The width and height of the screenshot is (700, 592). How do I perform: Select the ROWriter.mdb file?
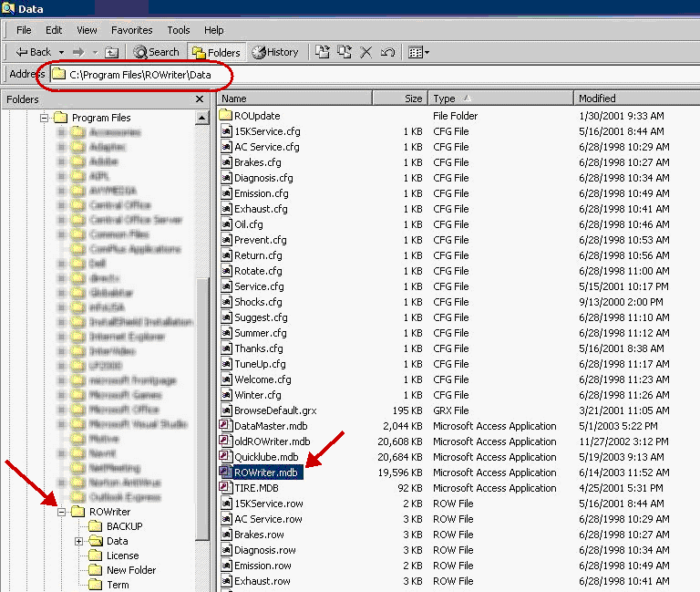[267, 473]
